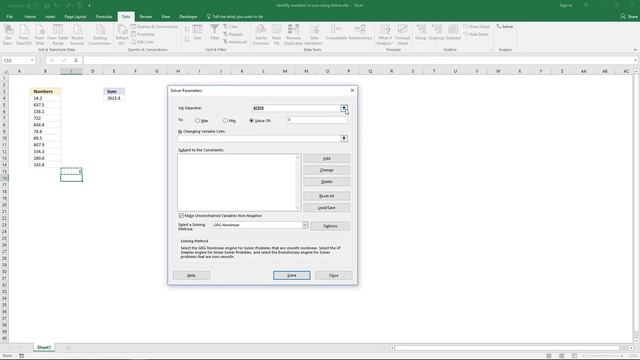Click the Solve button
Viewport: 640px width, 360px height.
tap(291, 276)
